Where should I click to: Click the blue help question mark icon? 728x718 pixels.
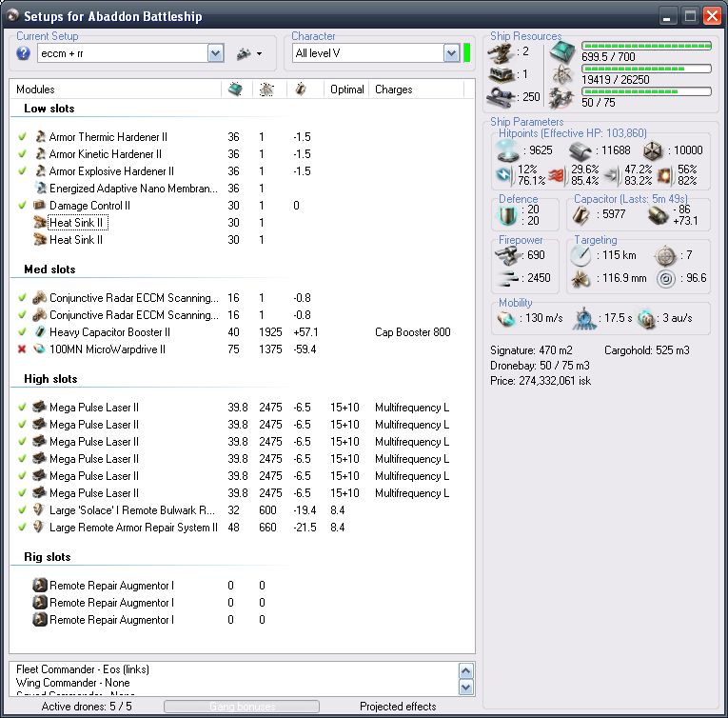point(23,53)
